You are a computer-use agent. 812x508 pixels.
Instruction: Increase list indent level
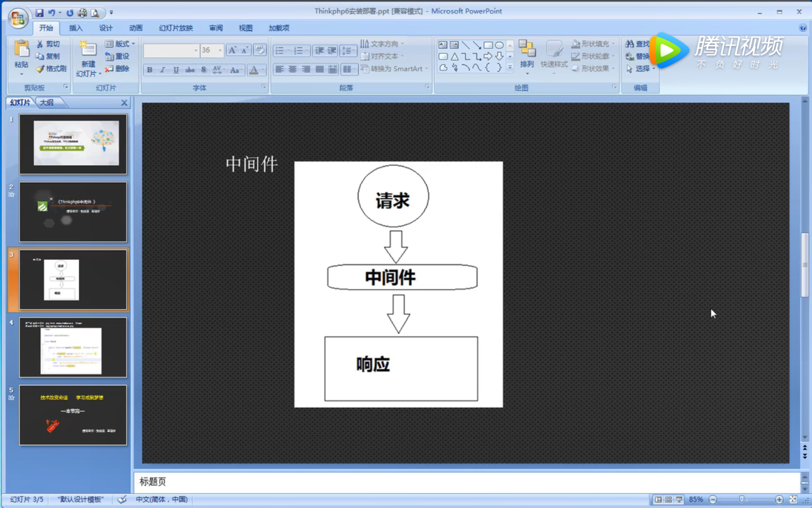[x=332, y=50]
